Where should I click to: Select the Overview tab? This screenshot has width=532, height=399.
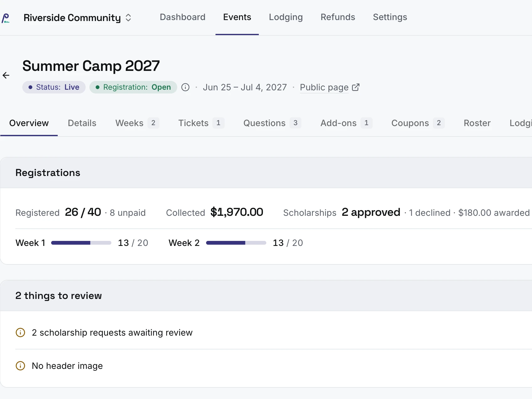[x=29, y=123]
